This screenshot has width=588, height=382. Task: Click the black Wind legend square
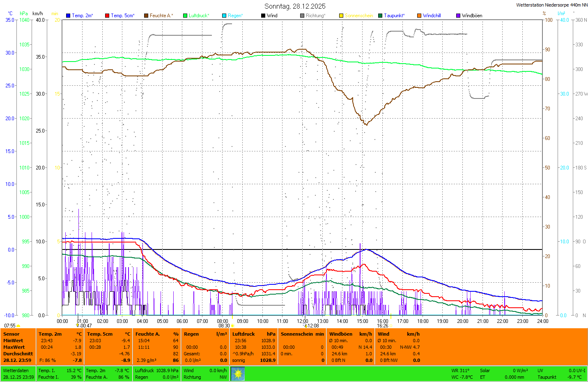click(x=263, y=16)
